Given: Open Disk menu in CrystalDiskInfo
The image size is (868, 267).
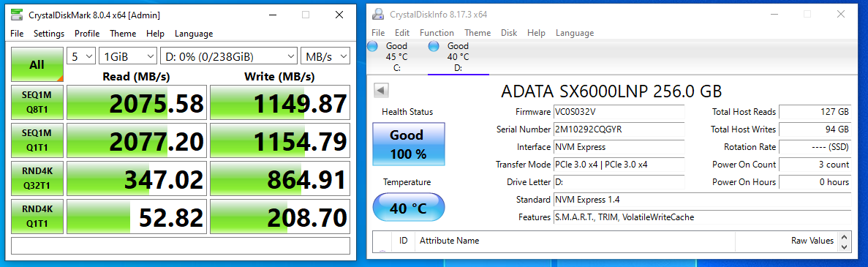Looking at the screenshot, I should click(509, 33).
